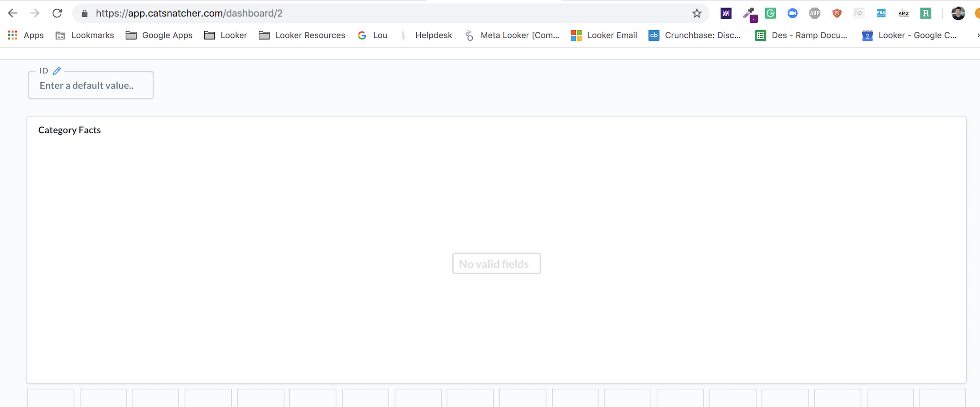The width and height of the screenshot is (980, 407).
Task: Click the FBA extension icon
Action: 881,13
